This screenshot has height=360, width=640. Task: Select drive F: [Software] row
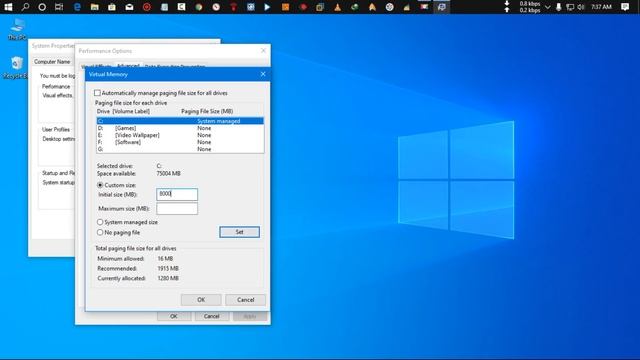180,142
